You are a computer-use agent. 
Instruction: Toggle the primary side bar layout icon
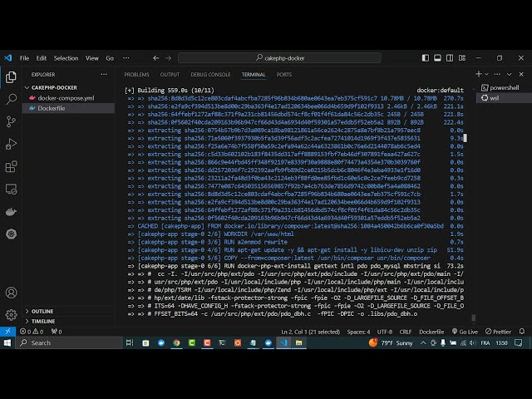[x=425, y=58]
